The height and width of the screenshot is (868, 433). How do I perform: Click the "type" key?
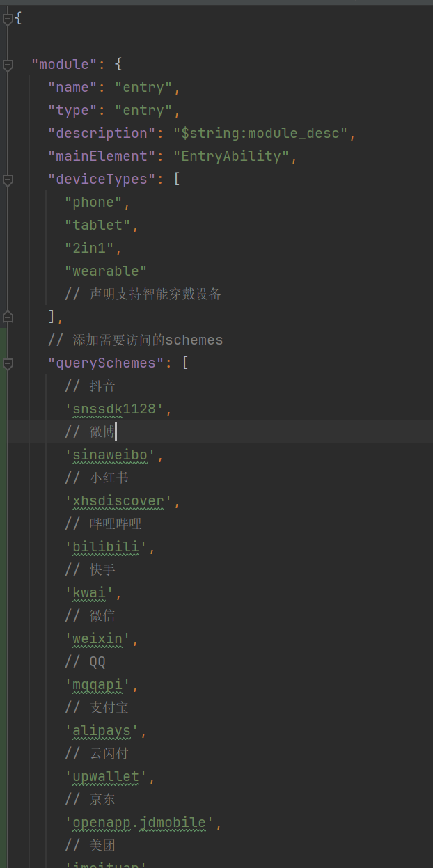[x=72, y=111]
